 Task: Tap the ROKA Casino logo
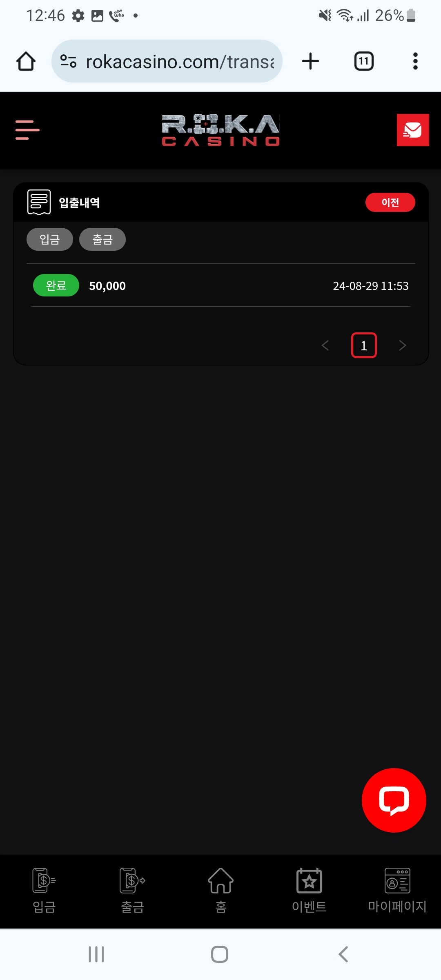(x=221, y=130)
